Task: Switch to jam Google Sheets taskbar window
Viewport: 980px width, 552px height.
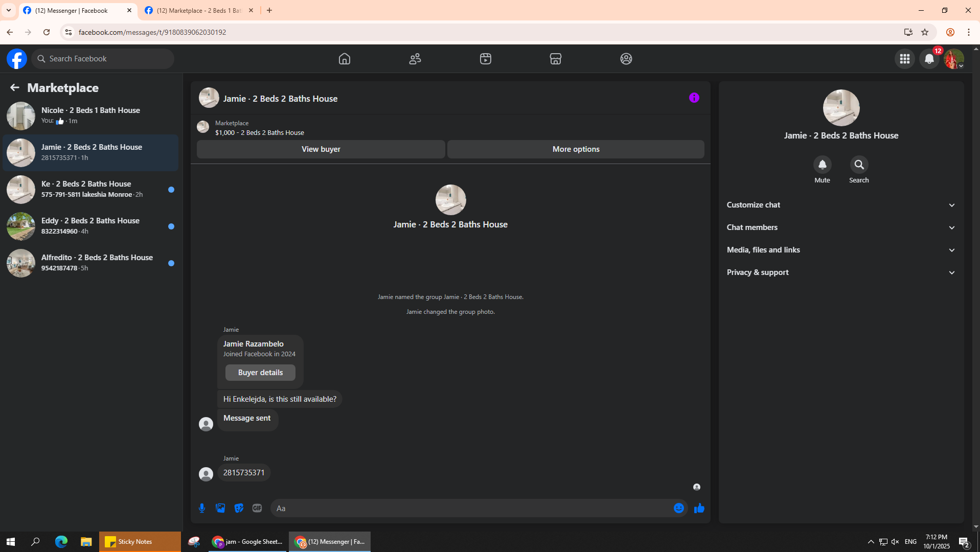Action: pyautogui.click(x=247, y=542)
